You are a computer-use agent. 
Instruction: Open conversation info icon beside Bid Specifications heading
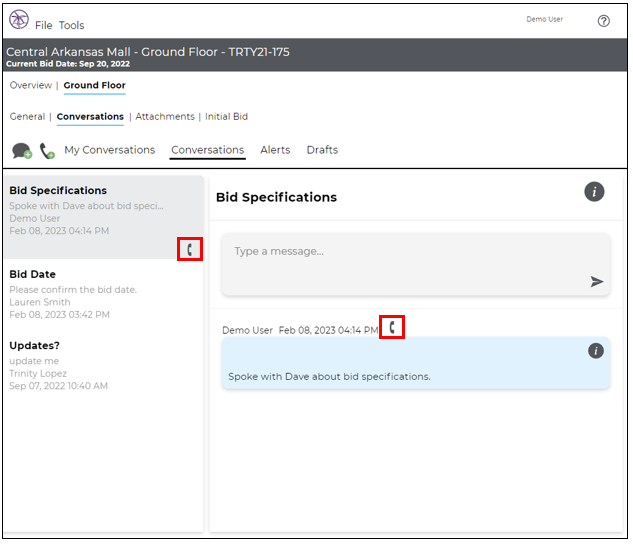tap(594, 192)
